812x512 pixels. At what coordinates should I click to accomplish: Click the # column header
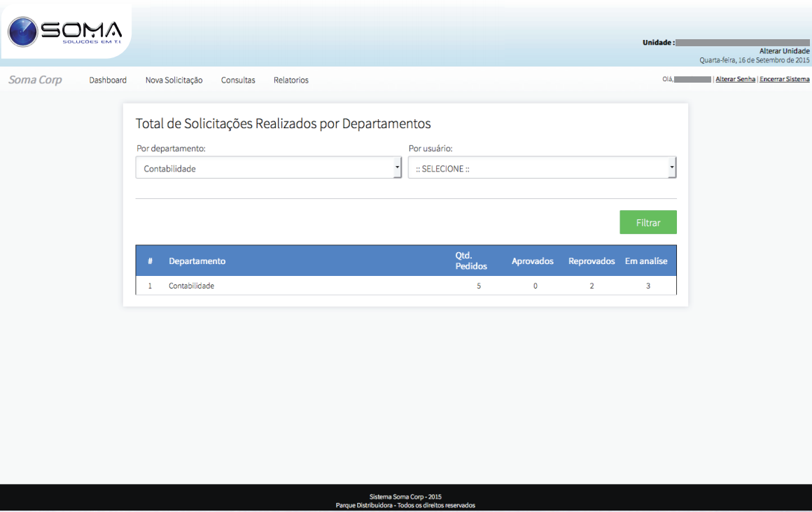[x=150, y=261]
